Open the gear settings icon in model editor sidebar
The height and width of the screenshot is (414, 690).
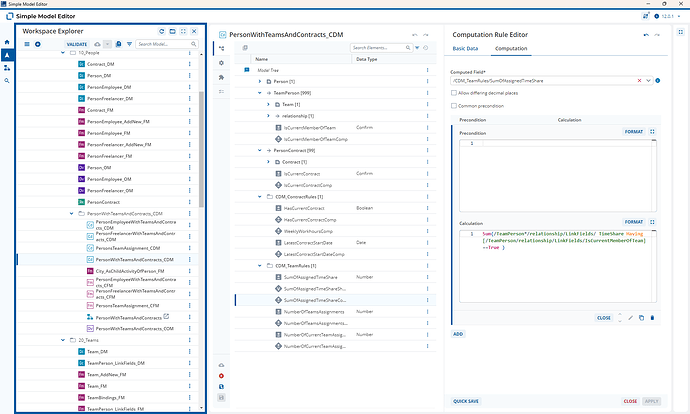221,63
